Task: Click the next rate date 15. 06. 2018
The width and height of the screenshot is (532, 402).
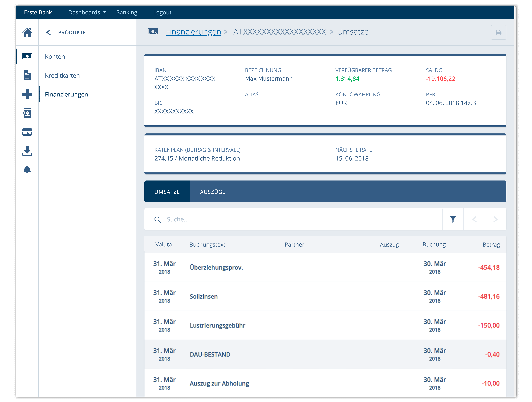Action: [x=352, y=158]
